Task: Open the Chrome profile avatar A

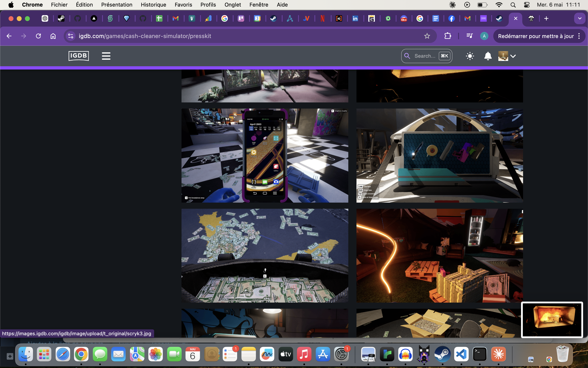Action: 484,36
